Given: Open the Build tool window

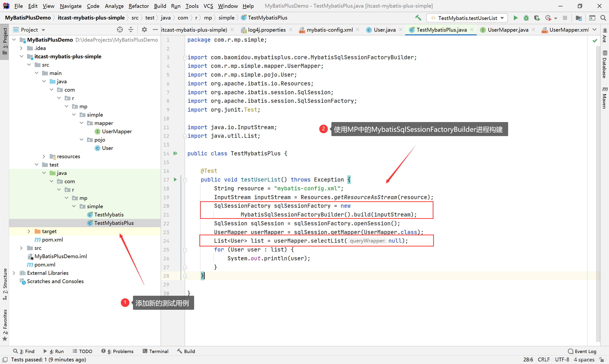Looking at the screenshot, I should (x=186, y=351).
